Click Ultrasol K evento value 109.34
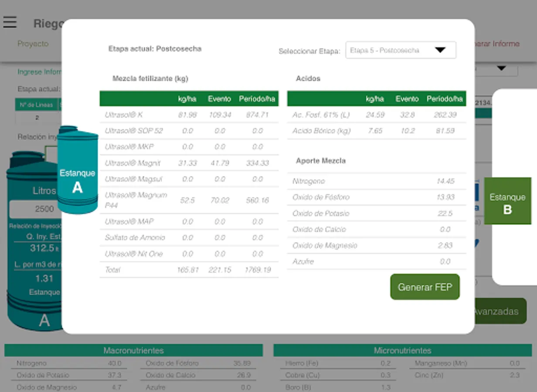The height and width of the screenshot is (392, 537). [x=220, y=115]
